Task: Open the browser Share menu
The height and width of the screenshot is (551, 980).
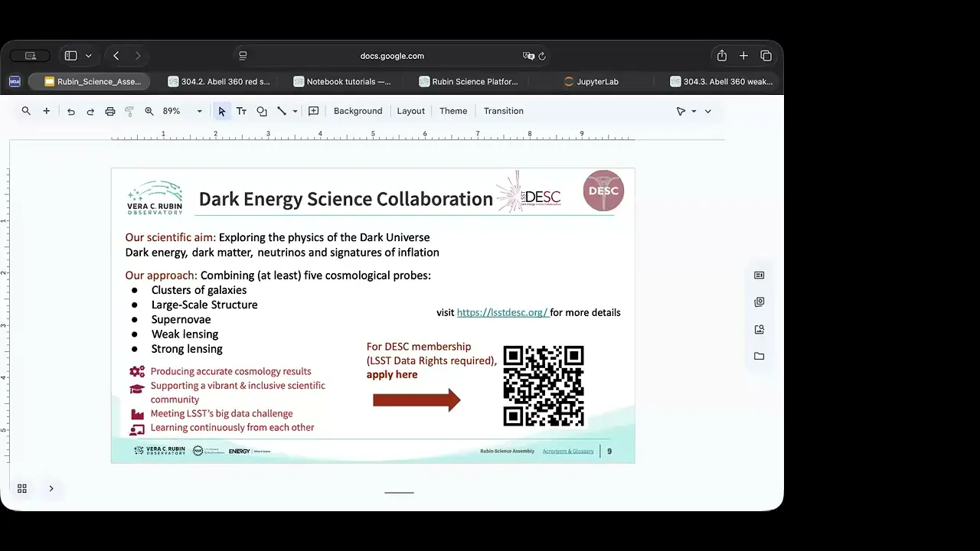Action: [722, 55]
